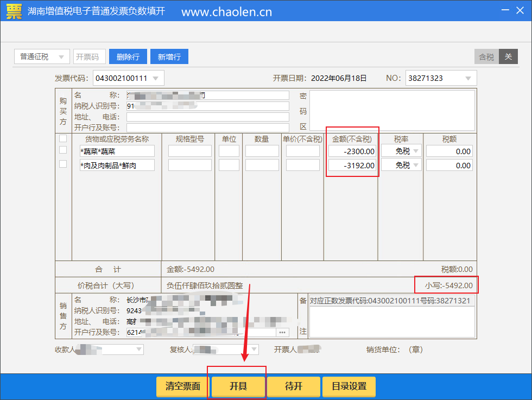Click the 删除行 button
Screen dimensions: 532x400
point(128,56)
